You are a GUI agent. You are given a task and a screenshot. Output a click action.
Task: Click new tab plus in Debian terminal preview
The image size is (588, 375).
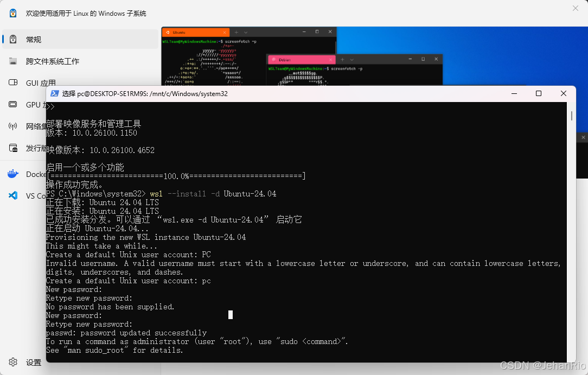pyautogui.click(x=342, y=59)
